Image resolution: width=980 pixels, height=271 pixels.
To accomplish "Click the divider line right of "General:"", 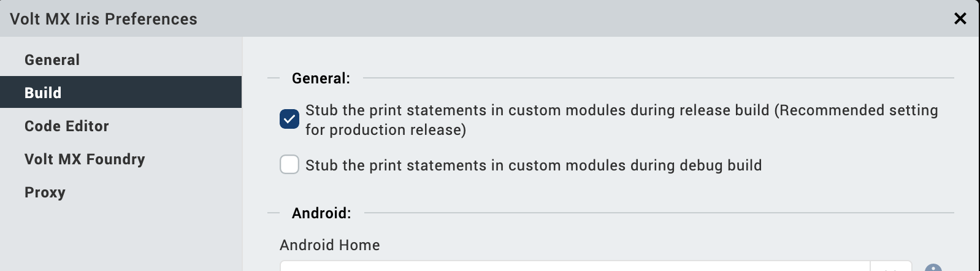I will [656, 78].
